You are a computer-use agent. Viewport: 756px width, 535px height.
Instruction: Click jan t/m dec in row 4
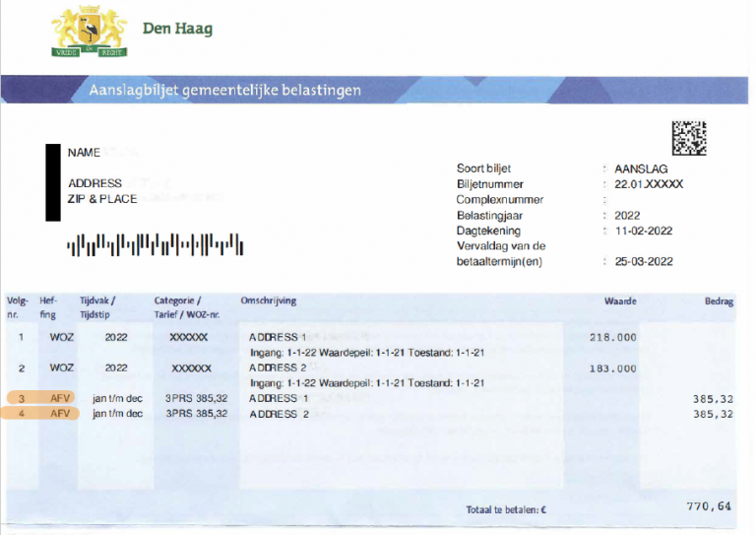pos(118,414)
